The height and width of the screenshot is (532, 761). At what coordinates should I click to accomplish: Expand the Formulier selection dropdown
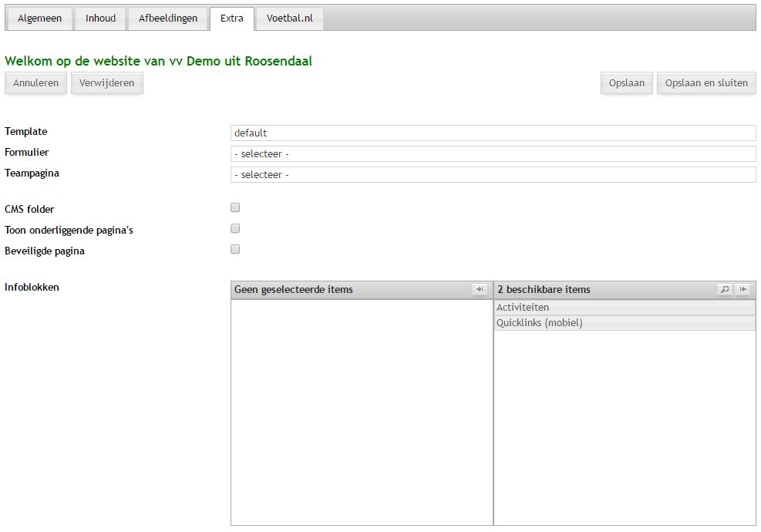click(493, 154)
